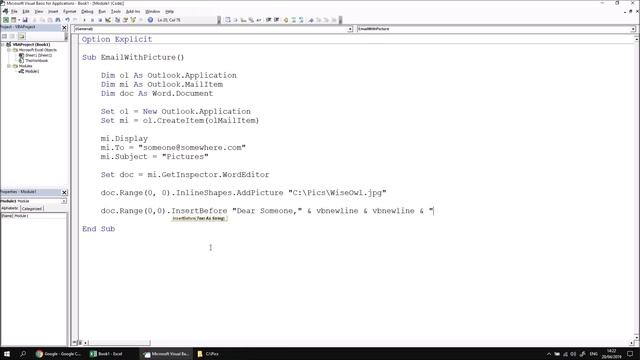The image size is (640, 360).
Task: Click the Comment Block icon
Action: click(293, 20)
